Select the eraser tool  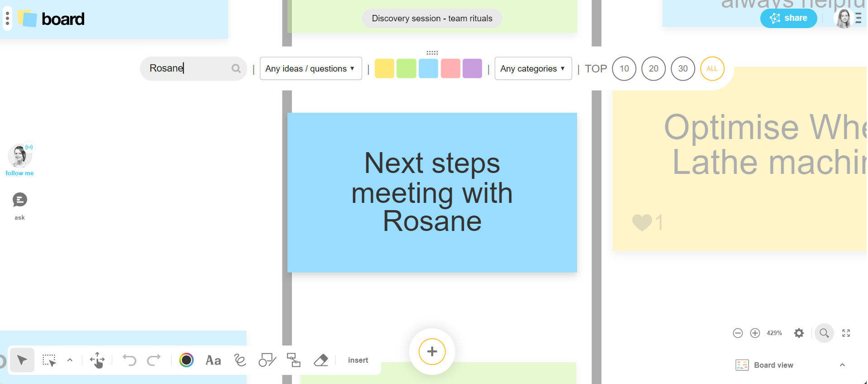click(x=321, y=360)
